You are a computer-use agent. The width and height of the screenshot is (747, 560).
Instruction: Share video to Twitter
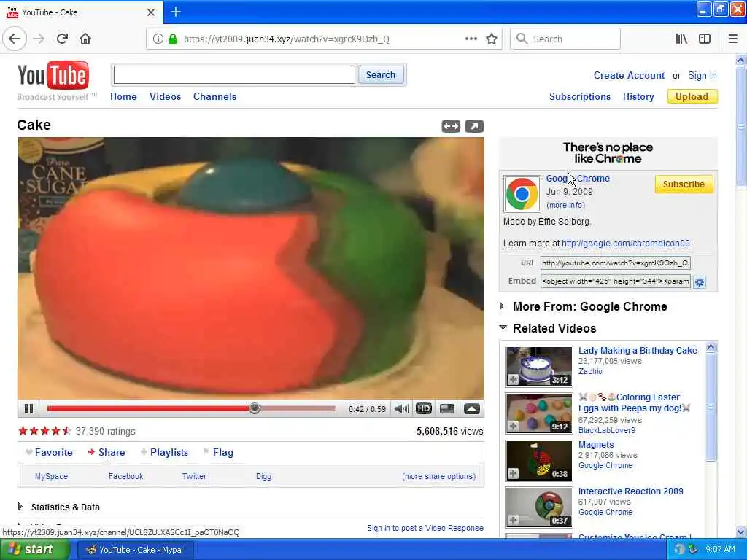(x=194, y=476)
